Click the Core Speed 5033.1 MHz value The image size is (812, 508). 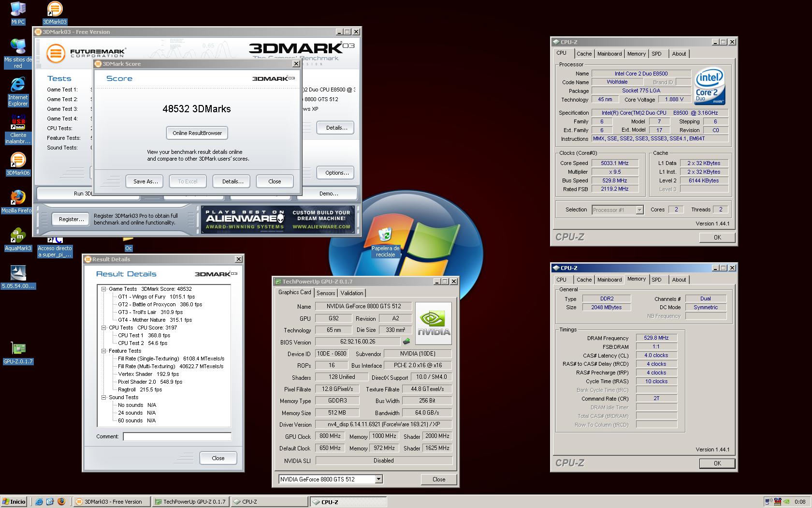[x=615, y=163]
